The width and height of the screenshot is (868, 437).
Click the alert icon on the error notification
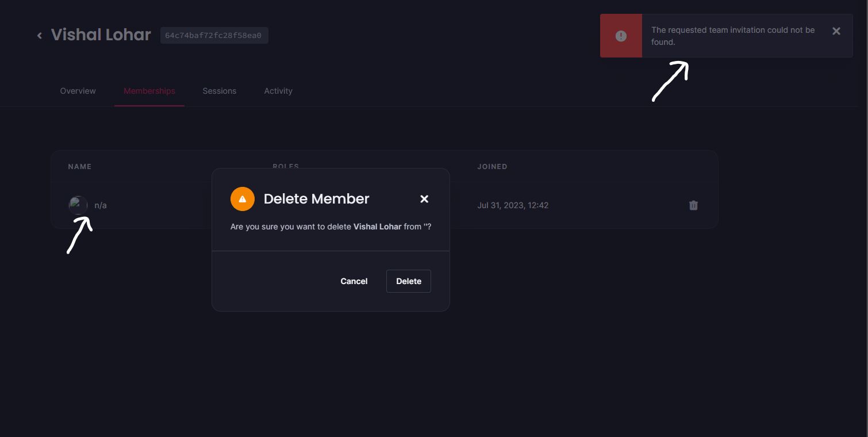pyautogui.click(x=621, y=35)
